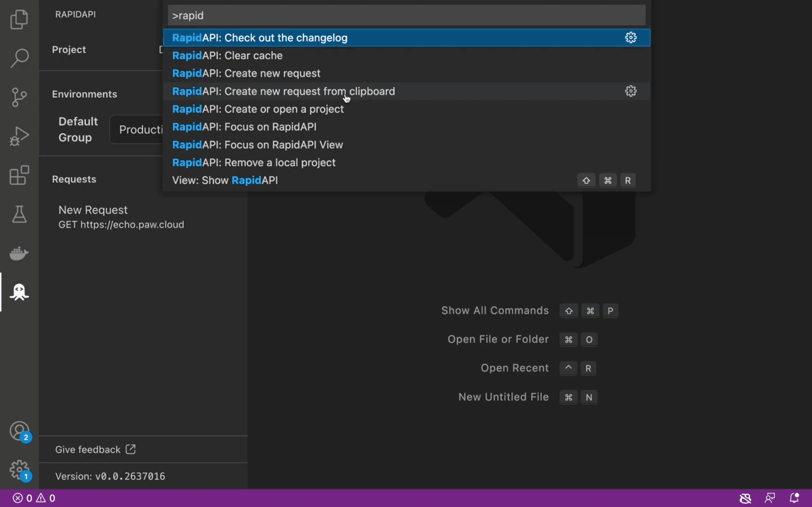Click the Docker sidebar icon

click(x=19, y=252)
